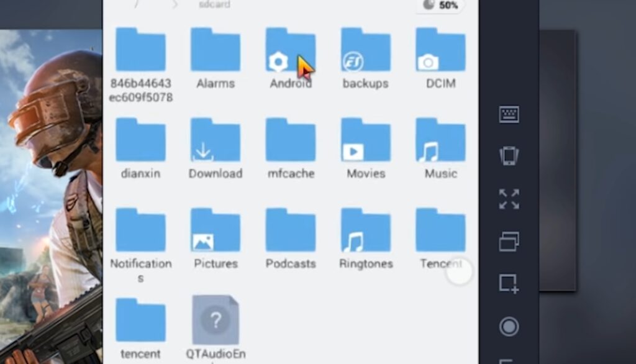Click the breadcrumb chevron before sdcard

pos(175,5)
